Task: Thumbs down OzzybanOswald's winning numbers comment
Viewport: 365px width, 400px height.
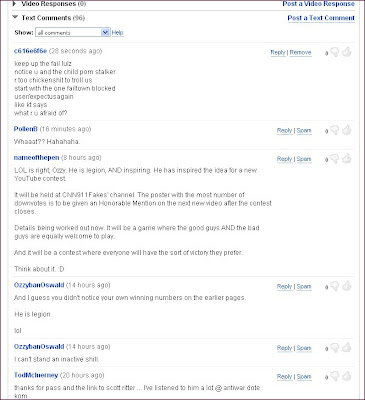Action: (x=335, y=287)
